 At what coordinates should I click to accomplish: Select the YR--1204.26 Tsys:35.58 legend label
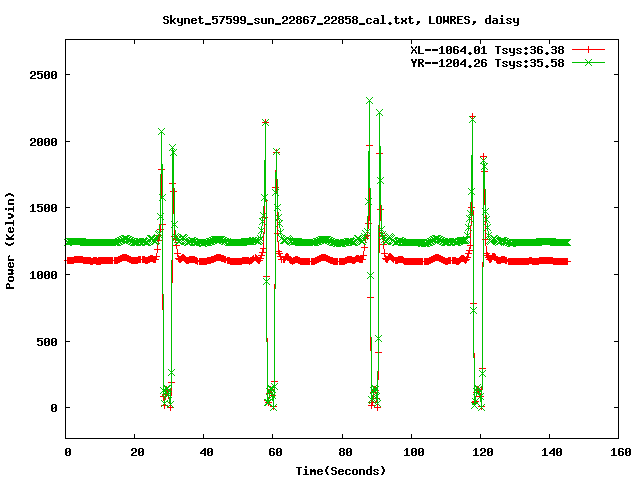click(x=487, y=63)
